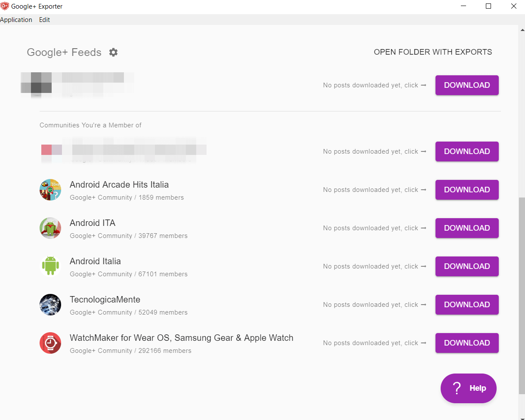The width and height of the screenshot is (525, 420).
Task: Click the Android Italia robot avatar
Action: coord(50,266)
